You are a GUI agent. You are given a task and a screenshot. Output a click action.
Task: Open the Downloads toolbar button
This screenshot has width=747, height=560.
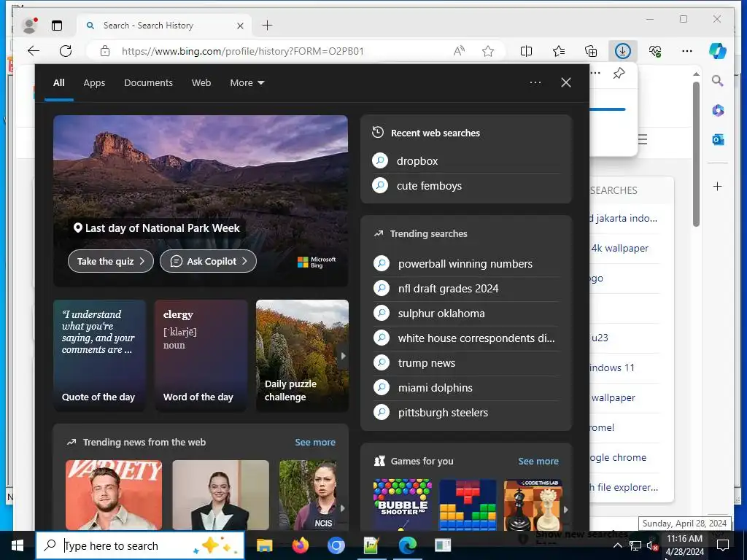(623, 51)
